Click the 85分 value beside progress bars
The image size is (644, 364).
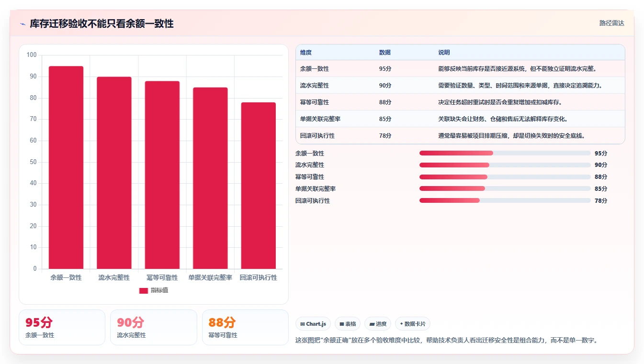(x=601, y=189)
